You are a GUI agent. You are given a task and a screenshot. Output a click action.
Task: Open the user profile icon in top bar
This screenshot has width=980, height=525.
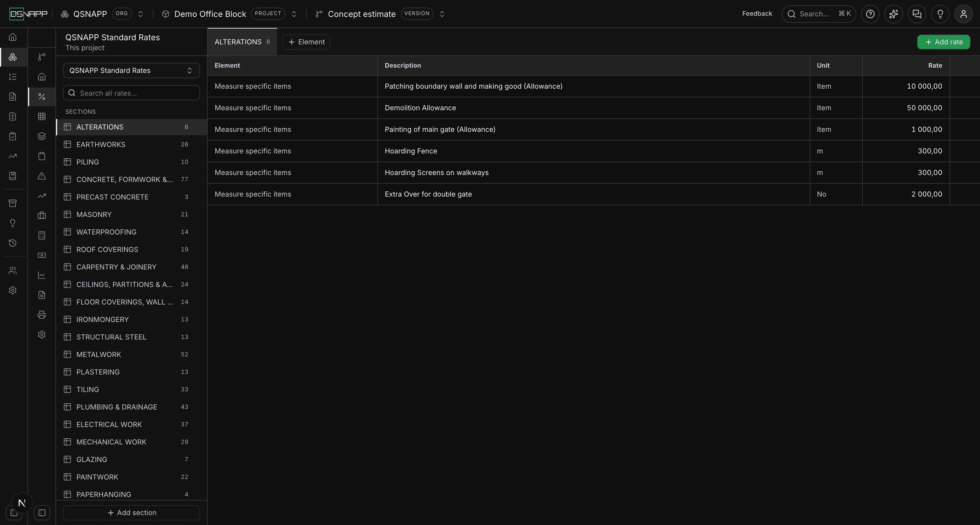[x=963, y=14]
